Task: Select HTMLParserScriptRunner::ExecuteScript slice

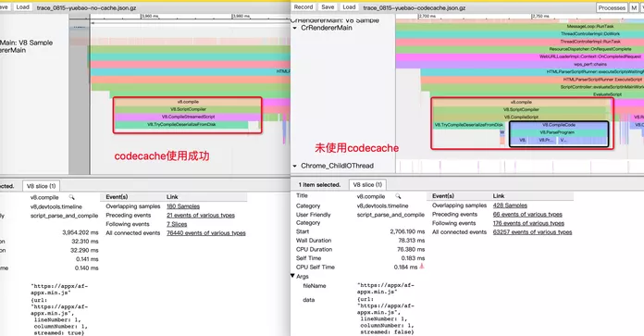Action: point(532,80)
